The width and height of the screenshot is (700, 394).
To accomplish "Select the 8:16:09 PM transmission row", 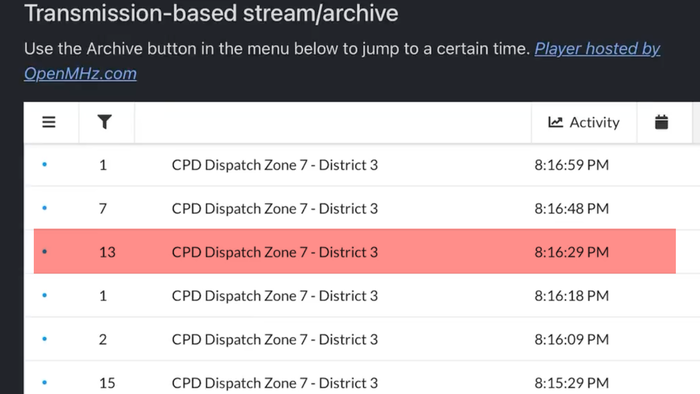I will [x=362, y=339].
